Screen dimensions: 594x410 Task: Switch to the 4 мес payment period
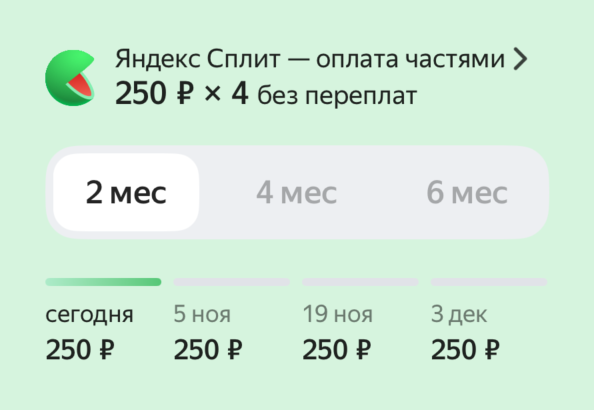297,192
